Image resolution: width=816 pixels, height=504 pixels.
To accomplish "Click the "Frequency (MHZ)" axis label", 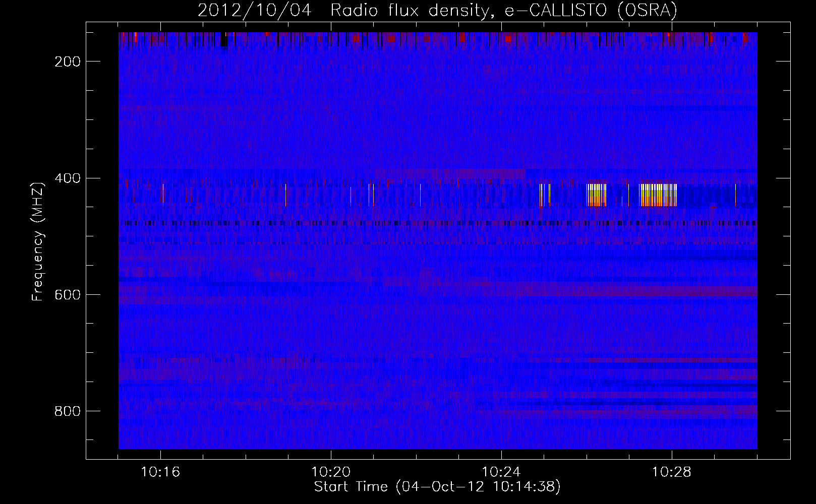I will [38, 241].
